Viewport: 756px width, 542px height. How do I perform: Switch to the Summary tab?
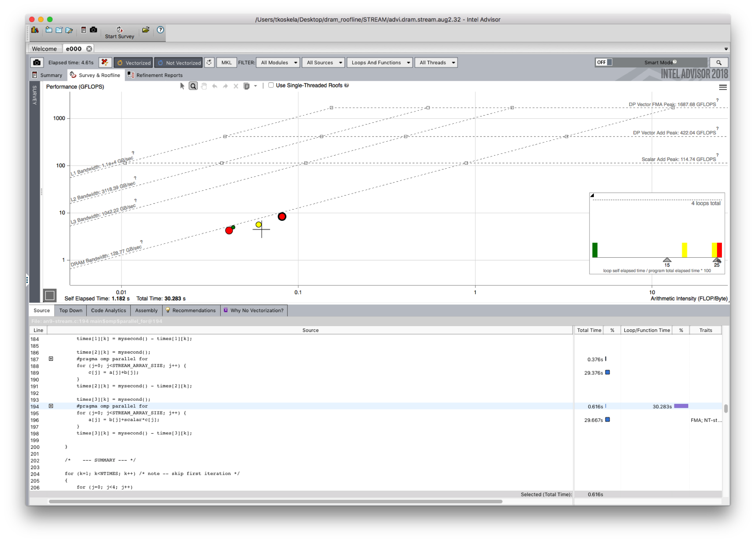47,75
